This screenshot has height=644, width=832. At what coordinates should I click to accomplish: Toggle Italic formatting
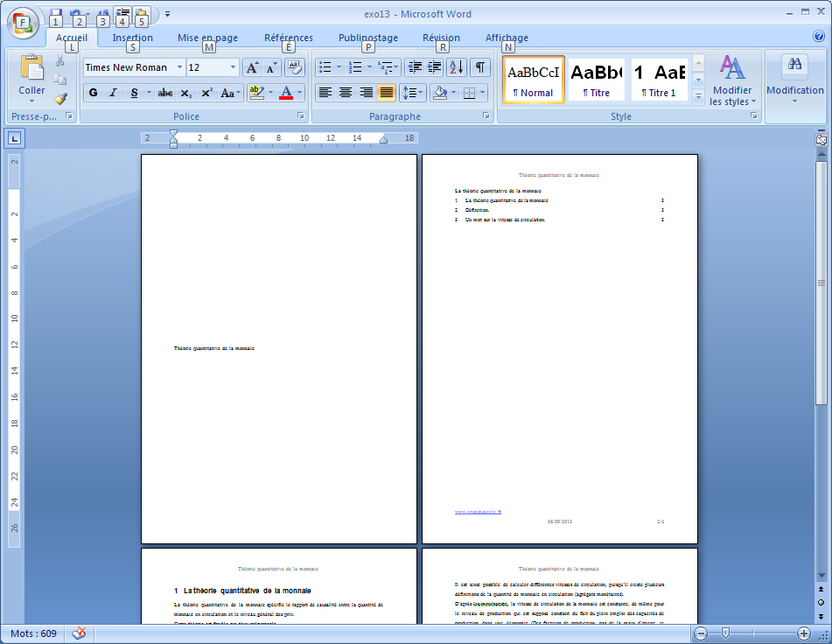113,93
